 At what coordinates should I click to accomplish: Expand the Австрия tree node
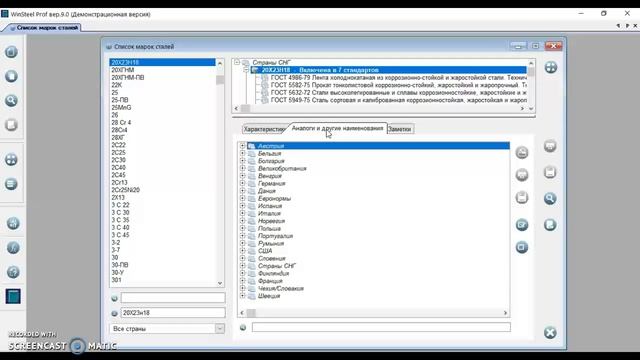[x=242, y=146]
